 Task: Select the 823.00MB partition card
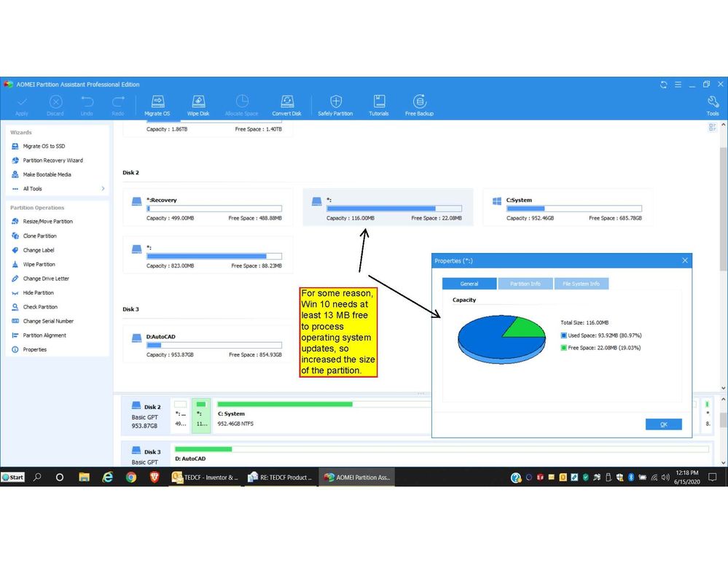click(208, 255)
